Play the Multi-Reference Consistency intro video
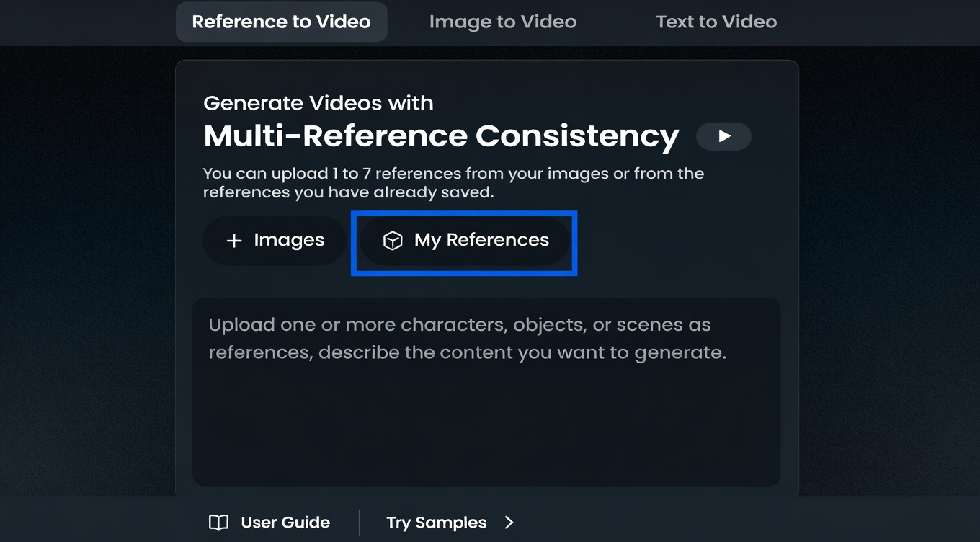The width and height of the screenshot is (980, 542). [723, 136]
